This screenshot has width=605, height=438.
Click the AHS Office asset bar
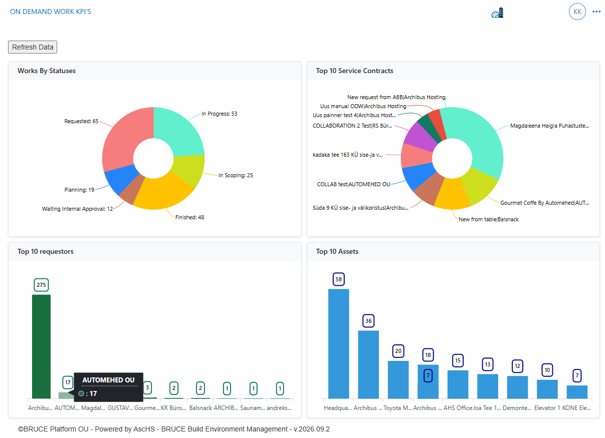[x=458, y=384]
